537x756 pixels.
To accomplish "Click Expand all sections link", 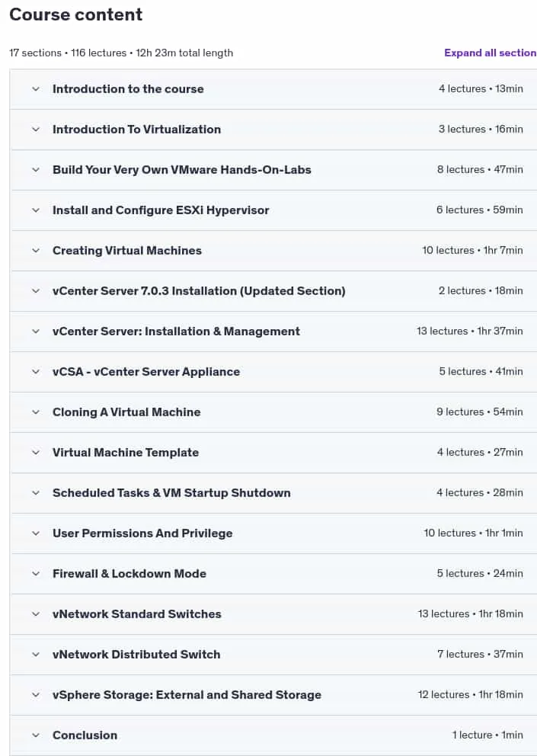I will pyautogui.click(x=491, y=53).
